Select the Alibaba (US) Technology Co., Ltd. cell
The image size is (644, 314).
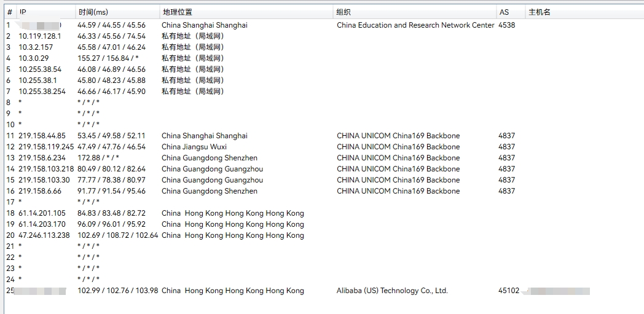coord(392,291)
